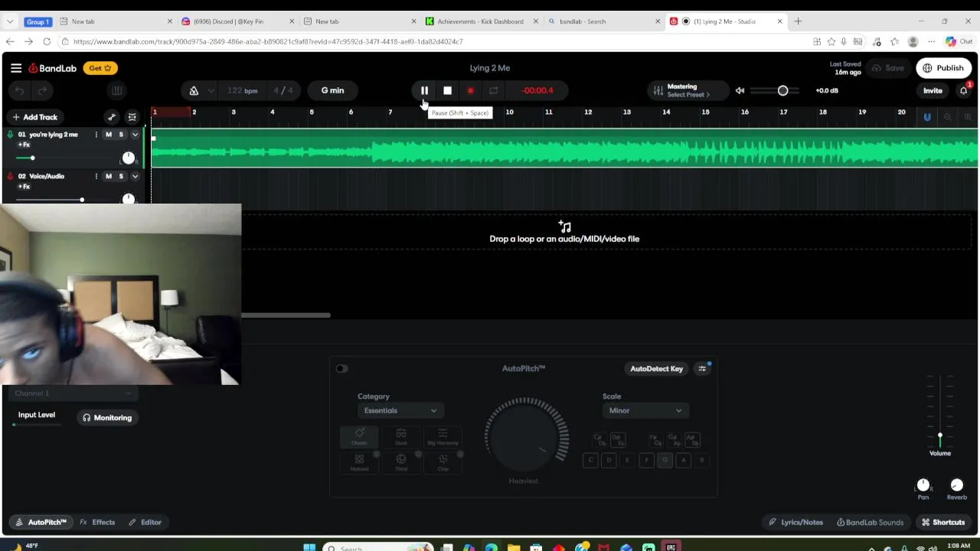Image resolution: width=980 pixels, height=551 pixels.
Task: Switch to the Effects tab
Action: (97, 523)
